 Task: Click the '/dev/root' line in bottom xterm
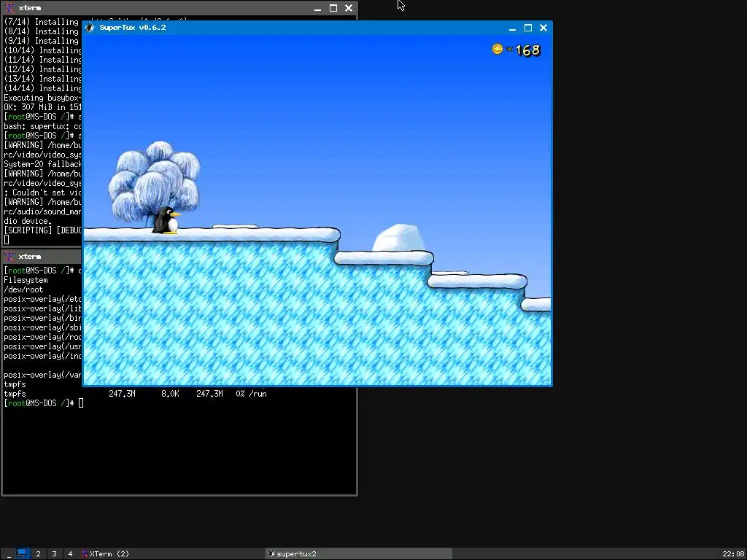coord(23,289)
